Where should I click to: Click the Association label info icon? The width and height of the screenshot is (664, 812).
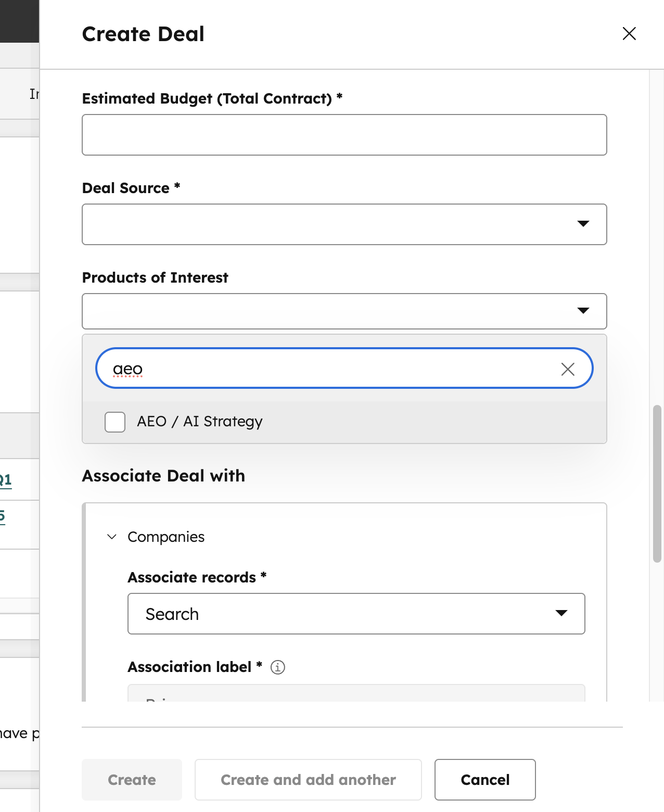278,667
